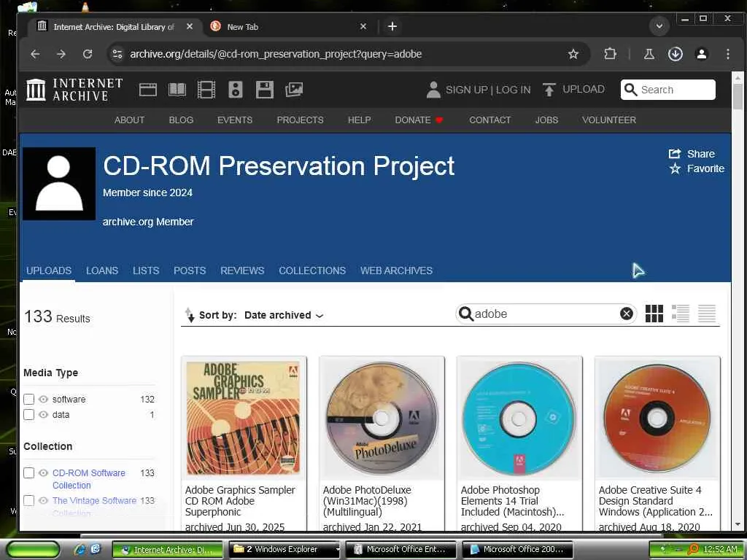Screen dimensions: 747x560
Task: Open the BLOG menu item
Action: pos(181,120)
